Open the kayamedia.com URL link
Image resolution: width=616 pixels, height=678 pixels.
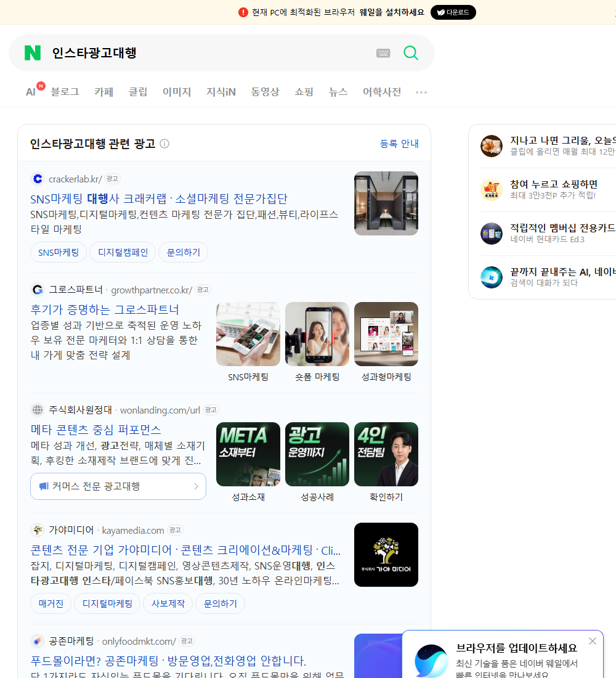[x=132, y=531]
